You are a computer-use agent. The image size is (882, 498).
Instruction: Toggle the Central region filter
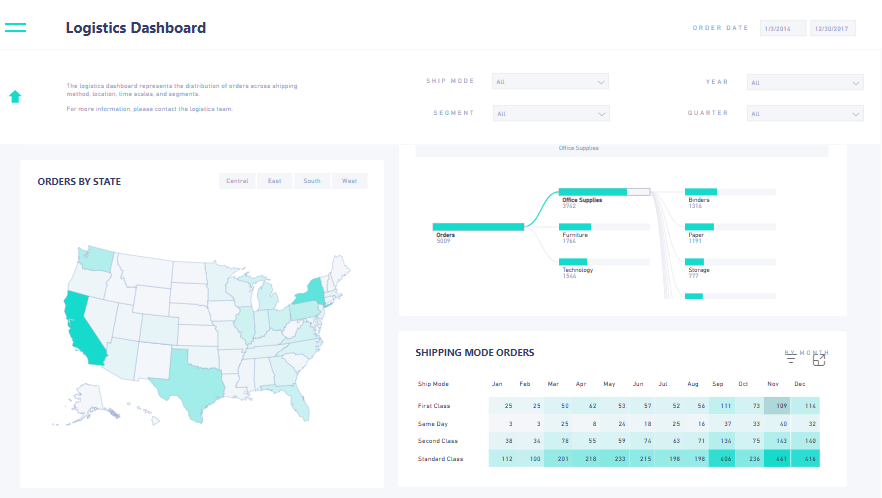pos(237,181)
